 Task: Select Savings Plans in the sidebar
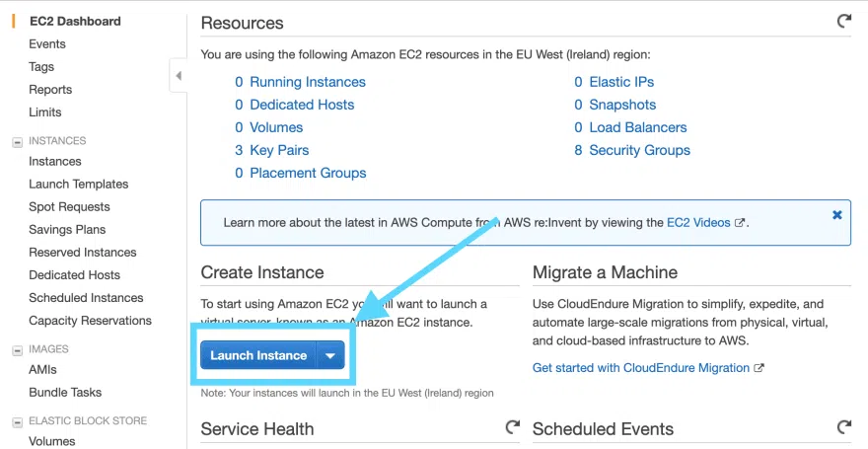click(67, 230)
